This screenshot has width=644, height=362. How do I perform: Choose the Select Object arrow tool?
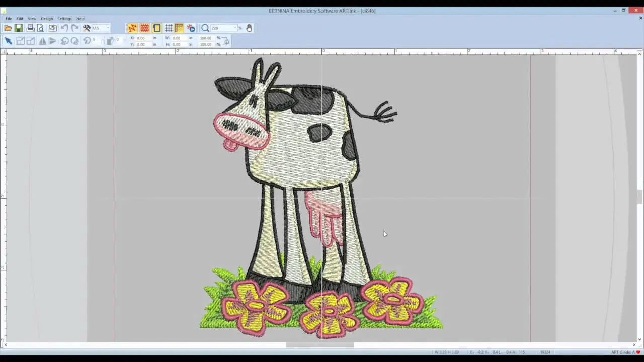pyautogui.click(x=8, y=41)
